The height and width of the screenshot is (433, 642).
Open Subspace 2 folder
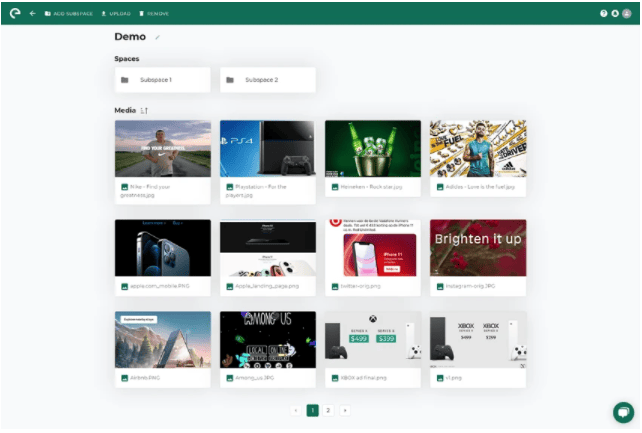point(268,80)
